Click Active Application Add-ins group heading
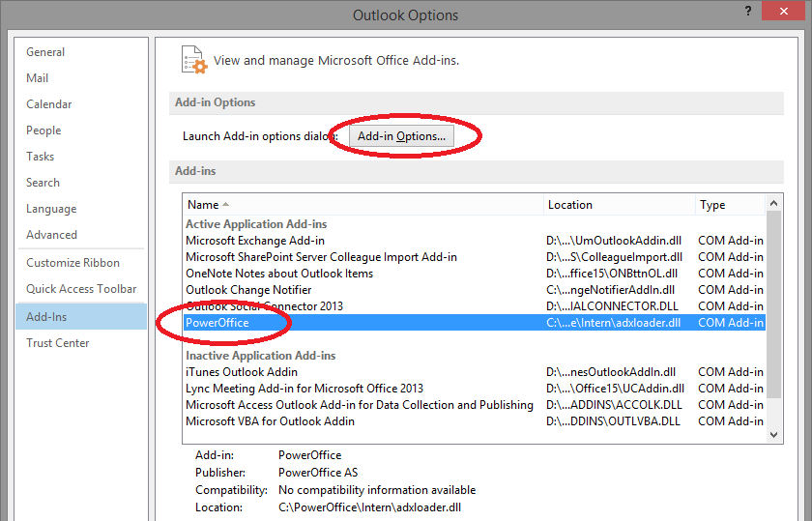 256,224
